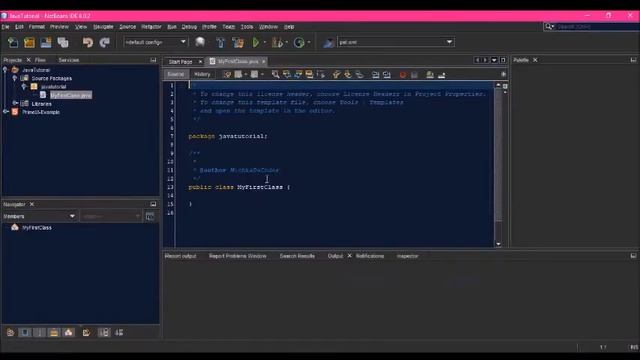Screen dimensions: 640x360
Task: Toggle Show Inherited Members in Navigator footer
Action: 10,333
